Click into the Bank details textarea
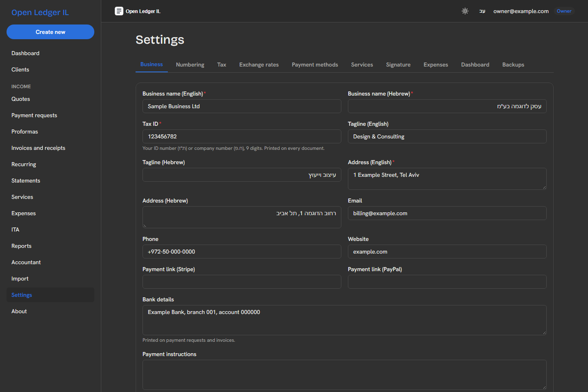This screenshot has height=392, width=588. pyautogui.click(x=344, y=320)
